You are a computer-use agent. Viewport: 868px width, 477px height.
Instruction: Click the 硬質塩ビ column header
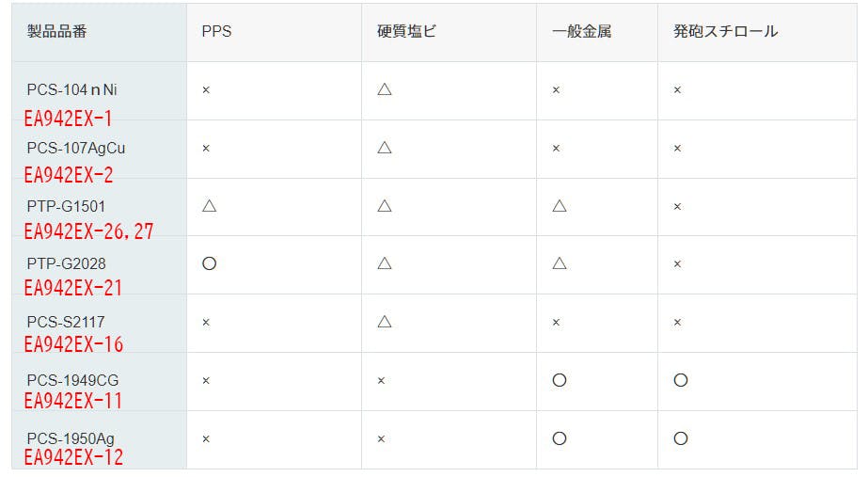(401, 31)
